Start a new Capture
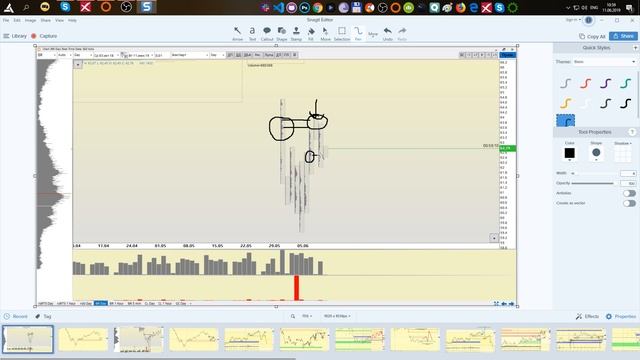 [44, 36]
